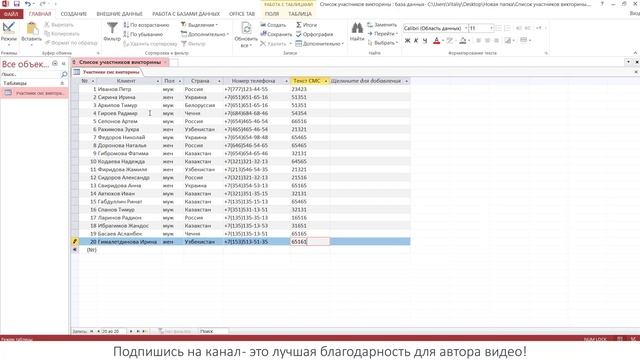Sort По возрастанию ascending

[x=146, y=25]
